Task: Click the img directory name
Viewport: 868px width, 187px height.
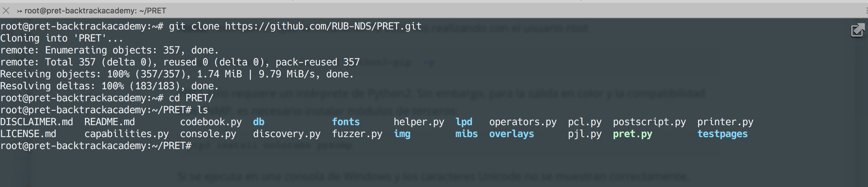Action: pos(402,134)
